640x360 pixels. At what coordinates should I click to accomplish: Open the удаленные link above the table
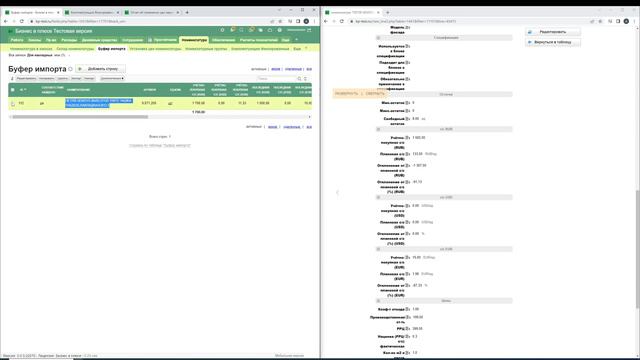293,69
